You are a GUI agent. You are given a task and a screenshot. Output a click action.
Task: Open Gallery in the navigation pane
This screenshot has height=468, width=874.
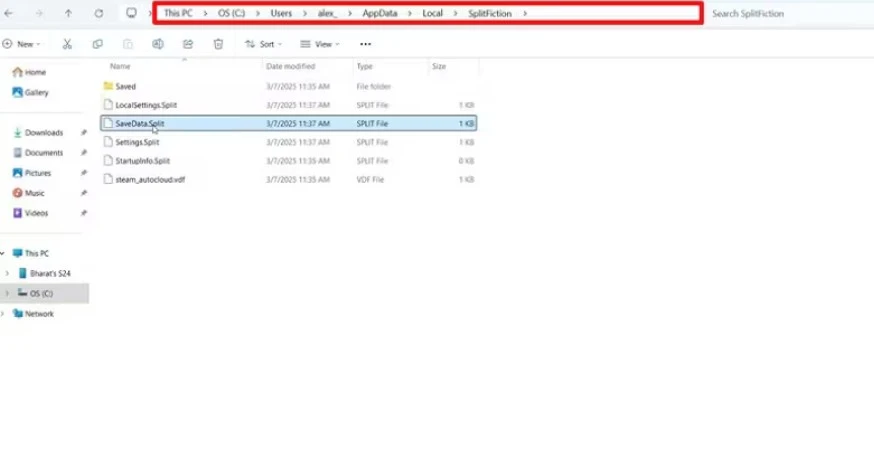pyautogui.click(x=36, y=92)
